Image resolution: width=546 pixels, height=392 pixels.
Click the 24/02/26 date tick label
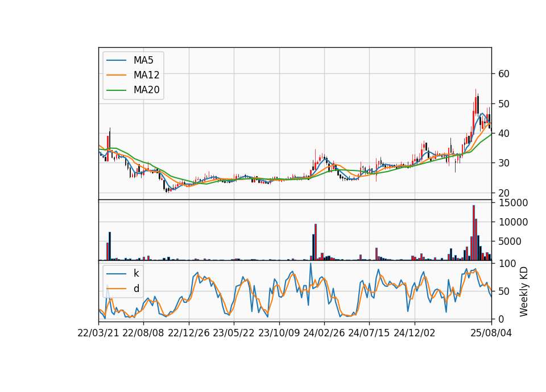324,333
